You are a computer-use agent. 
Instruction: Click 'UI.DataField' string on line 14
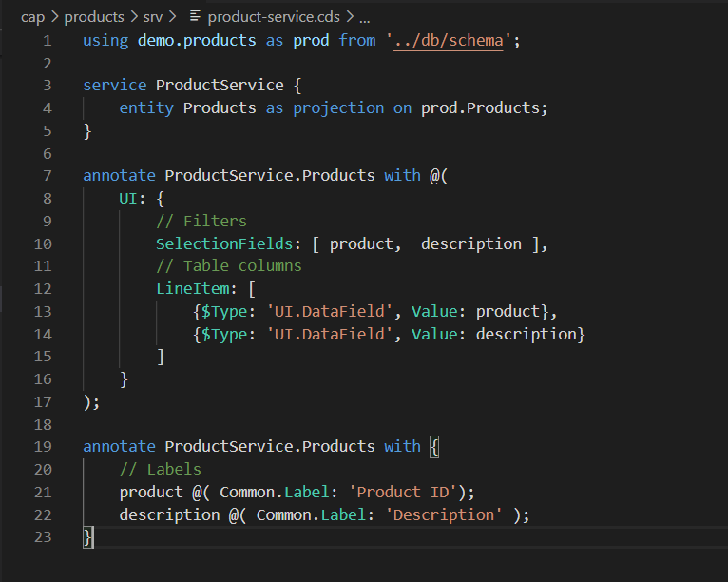(329, 335)
